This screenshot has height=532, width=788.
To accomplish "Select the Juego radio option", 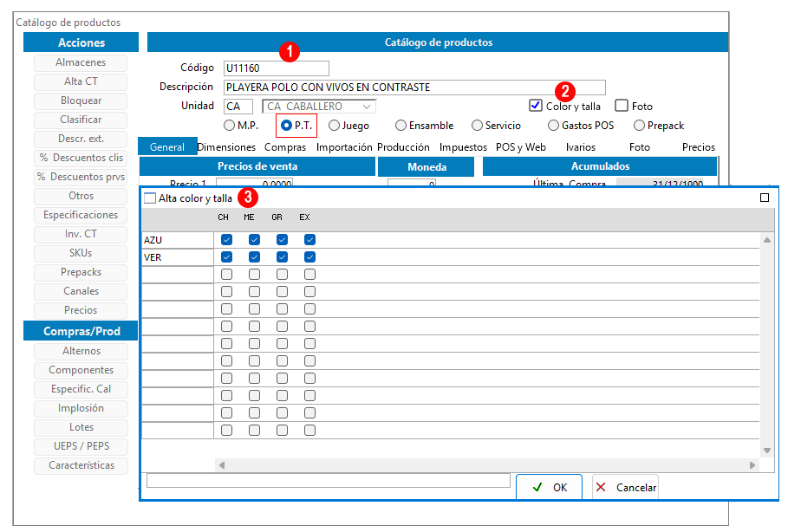I will (335, 126).
